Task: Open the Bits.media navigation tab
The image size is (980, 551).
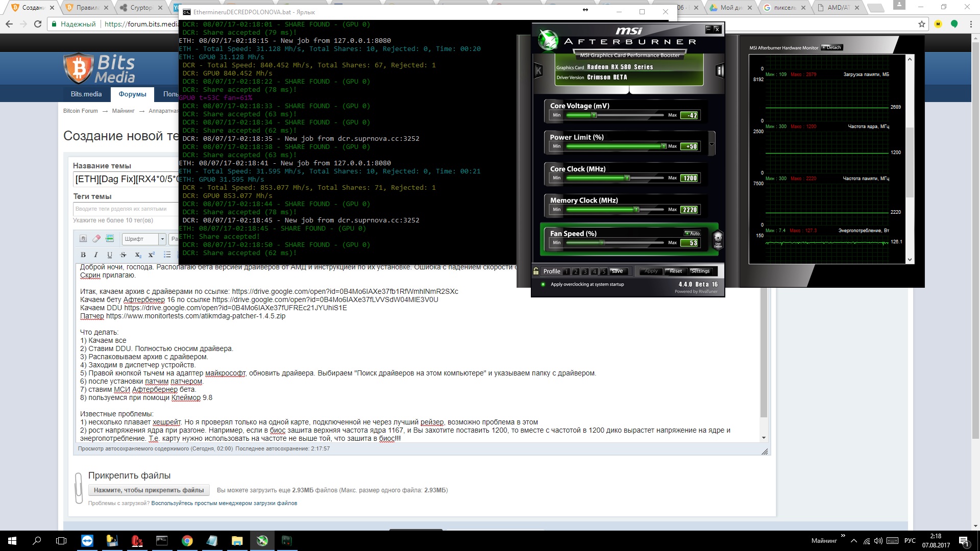Action: pyautogui.click(x=86, y=94)
